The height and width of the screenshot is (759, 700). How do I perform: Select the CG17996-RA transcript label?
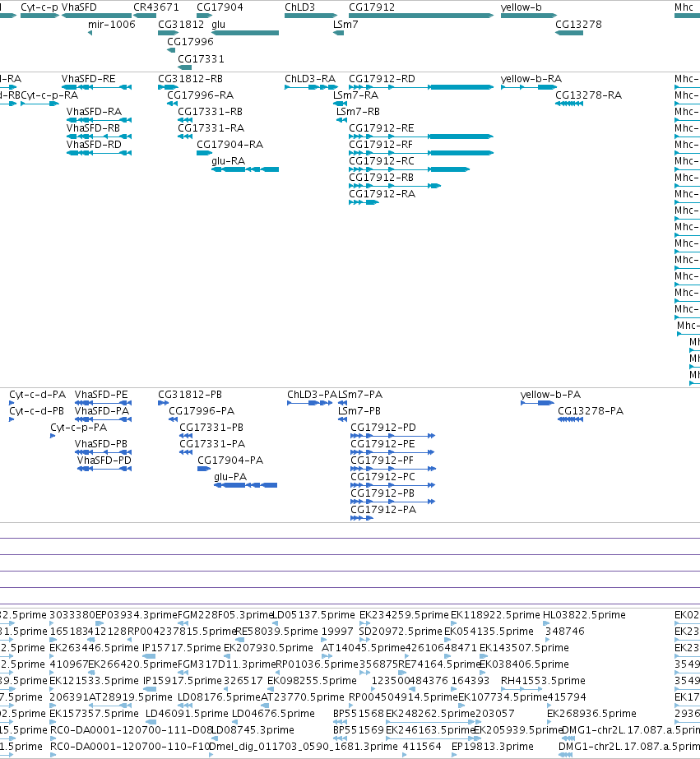coord(201,95)
